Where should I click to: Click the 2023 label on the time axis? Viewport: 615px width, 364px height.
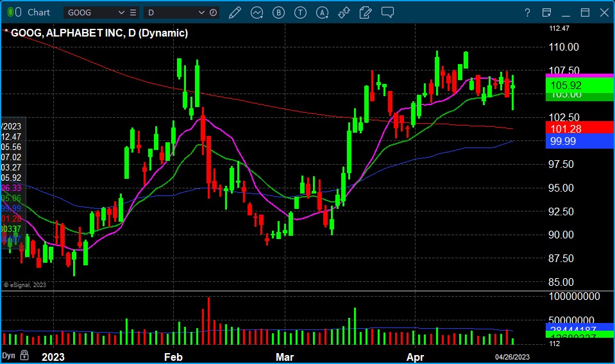53,357
